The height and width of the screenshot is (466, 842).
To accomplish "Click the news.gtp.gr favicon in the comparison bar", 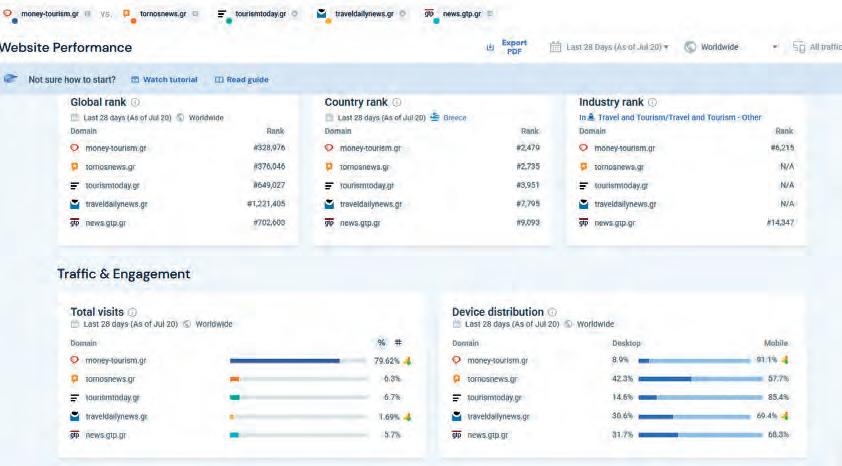I will tap(429, 13).
